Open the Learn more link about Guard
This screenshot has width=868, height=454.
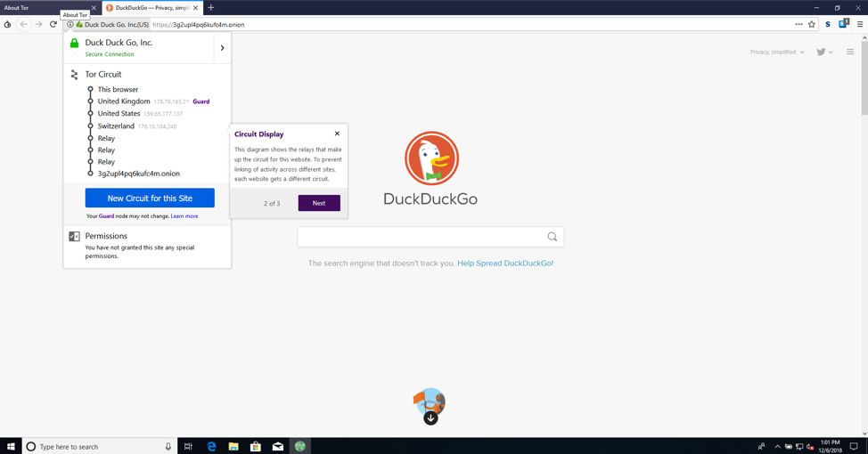click(184, 216)
